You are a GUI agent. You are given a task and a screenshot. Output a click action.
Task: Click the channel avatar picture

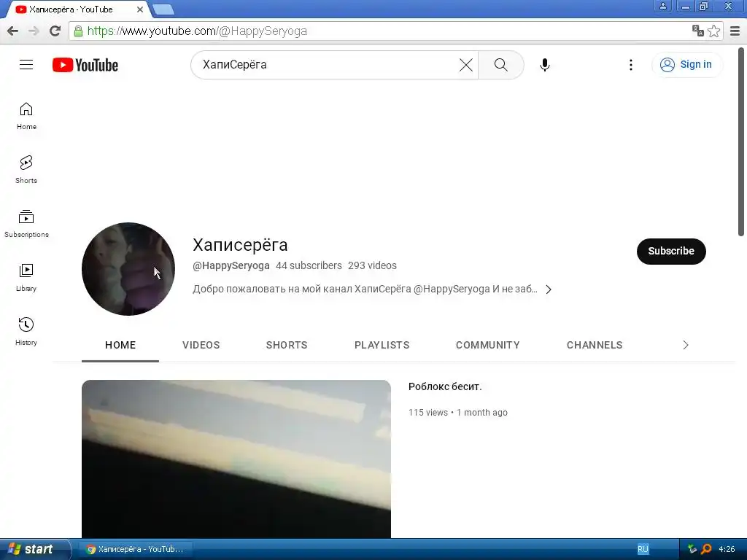tap(128, 268)
